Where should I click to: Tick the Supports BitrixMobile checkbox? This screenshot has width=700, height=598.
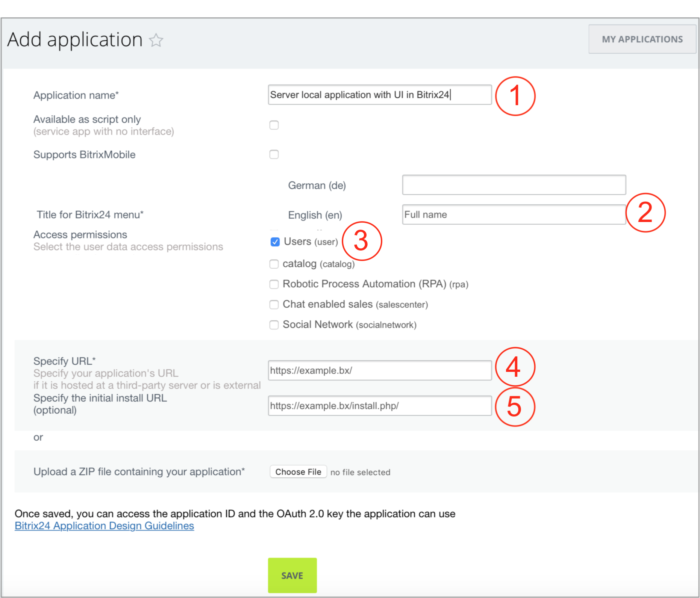tap(274, 154)
